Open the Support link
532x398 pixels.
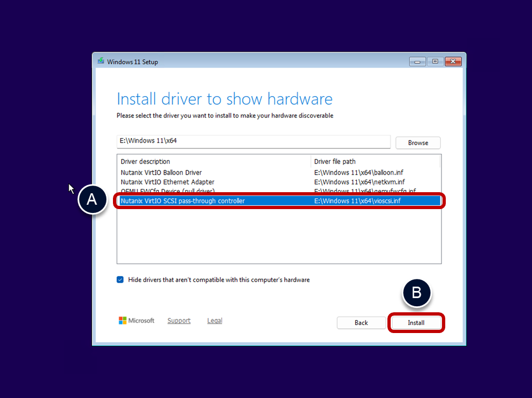[179, 320]
